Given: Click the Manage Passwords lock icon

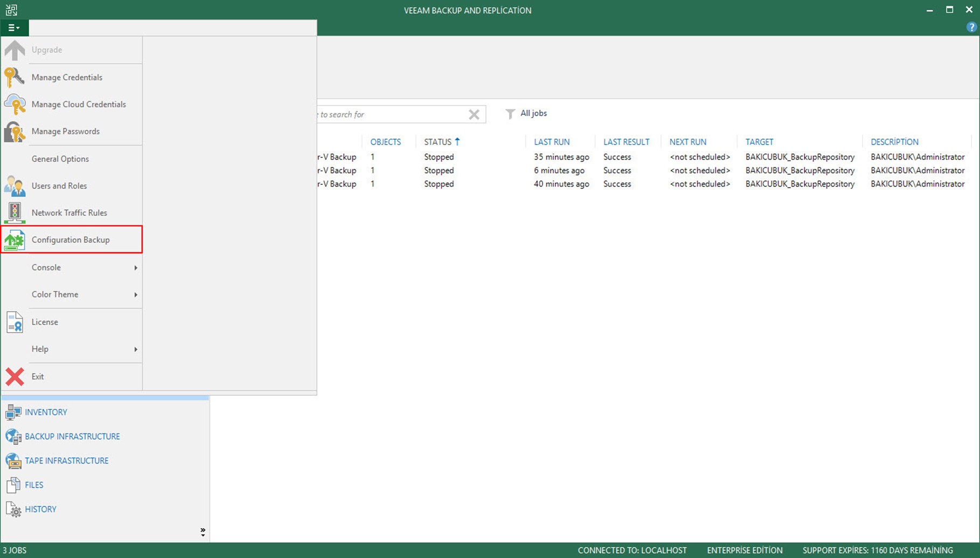Looking at the screenshot, I should [15, 132].
